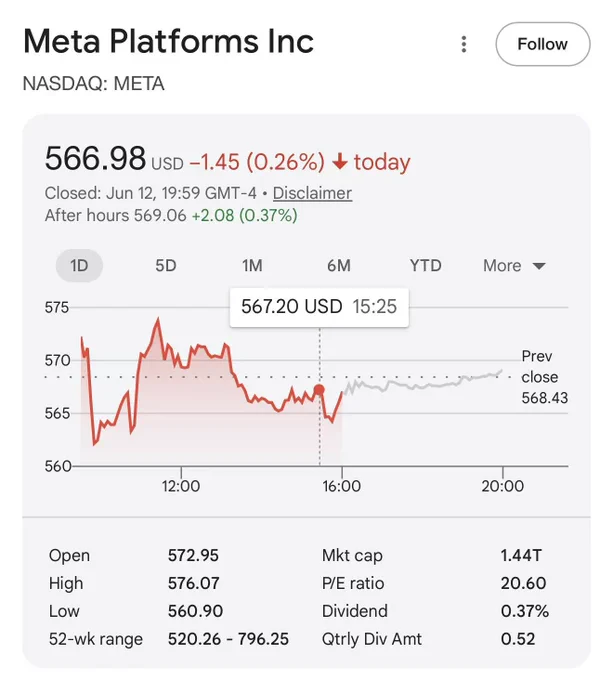Image resolution: width=613 pixels, height=680 pixels.
Task: Click the red marker dot on chart
Action: 320,390
